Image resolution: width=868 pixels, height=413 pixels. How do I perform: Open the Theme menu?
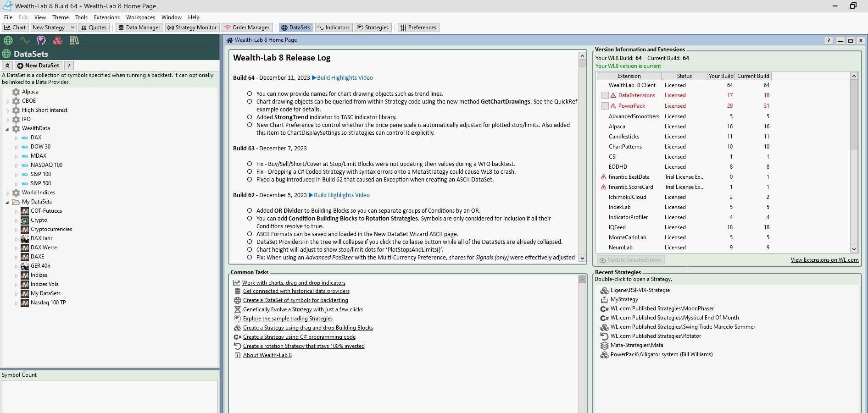click(61, 17)
